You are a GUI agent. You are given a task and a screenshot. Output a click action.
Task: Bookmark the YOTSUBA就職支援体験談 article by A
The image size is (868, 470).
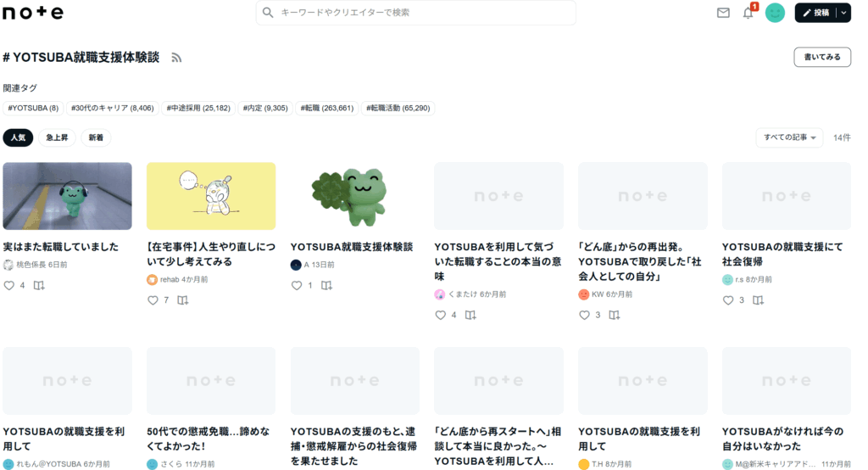[326, 285]
